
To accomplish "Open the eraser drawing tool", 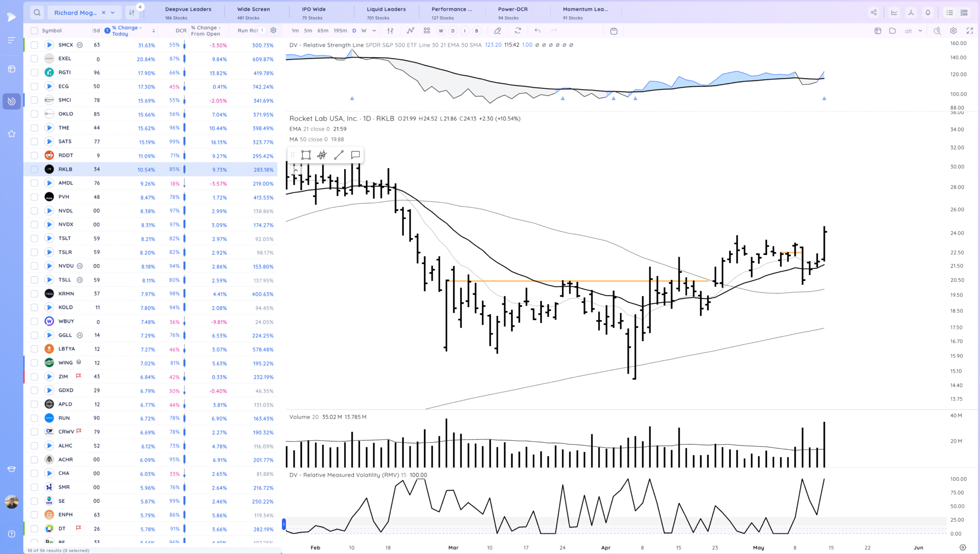I will coord(498,31).
